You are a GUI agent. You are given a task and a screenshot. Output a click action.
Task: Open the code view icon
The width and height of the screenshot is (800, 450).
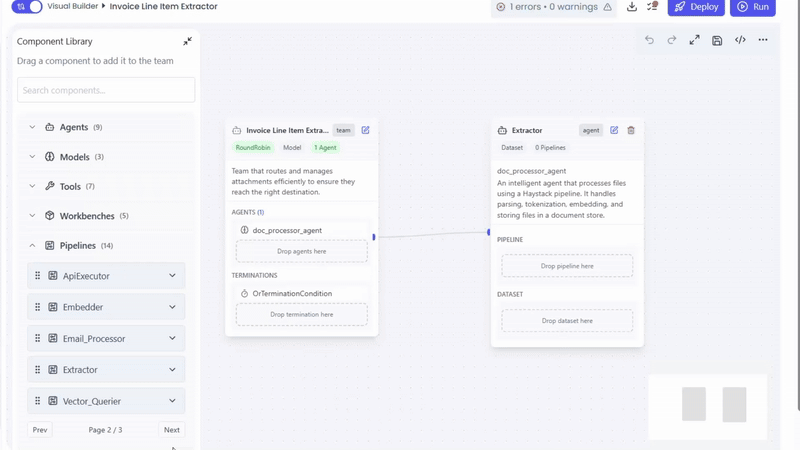[740, 40]
